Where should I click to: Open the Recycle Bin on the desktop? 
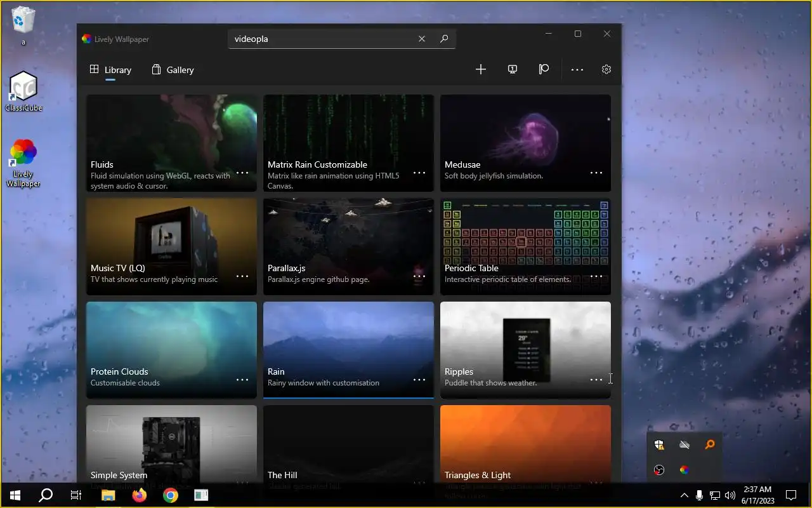click(23, 25)
